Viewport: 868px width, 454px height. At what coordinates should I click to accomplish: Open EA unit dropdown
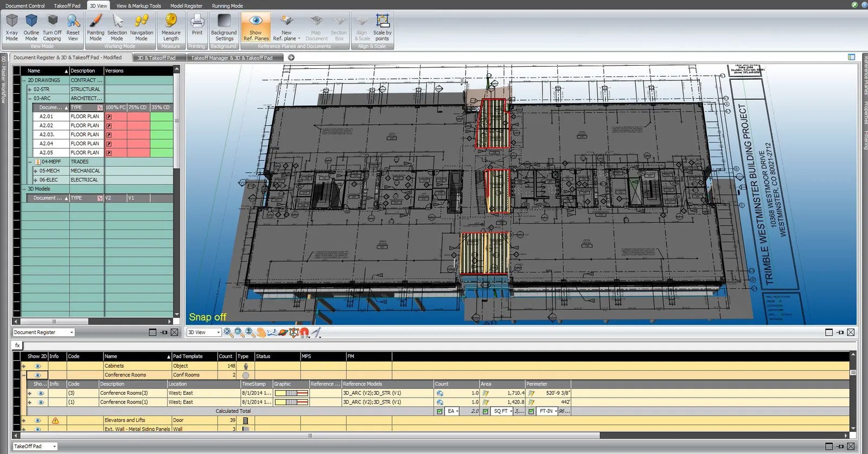click(x=458, y=411)
